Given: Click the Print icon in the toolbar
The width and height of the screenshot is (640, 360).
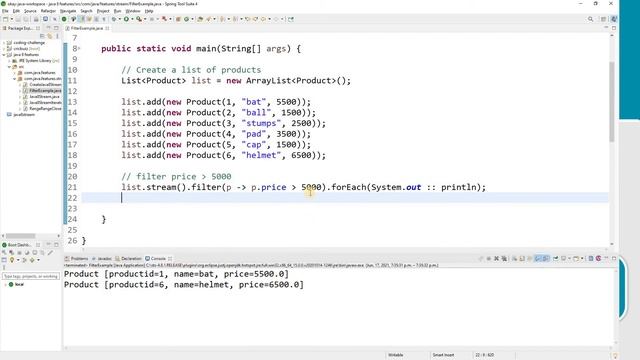Looking at the screenshot, I should [x=36, y=19].
